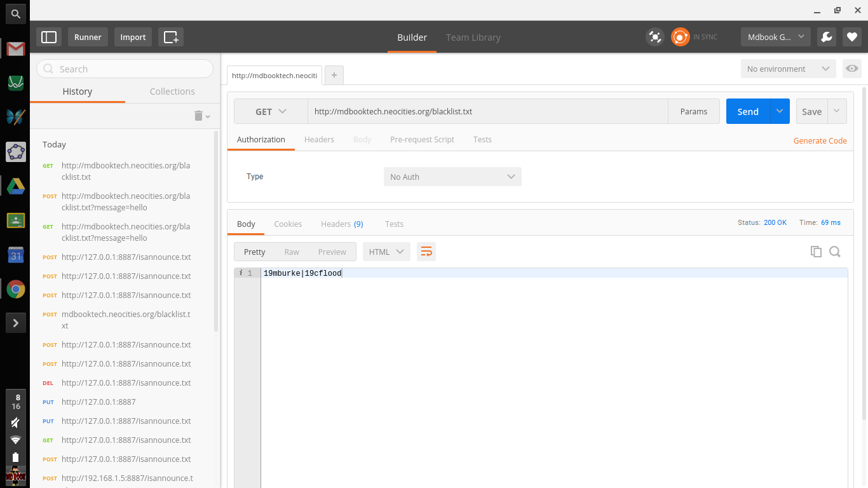Click the Import button
868x488 pixels.
(133, 37)
